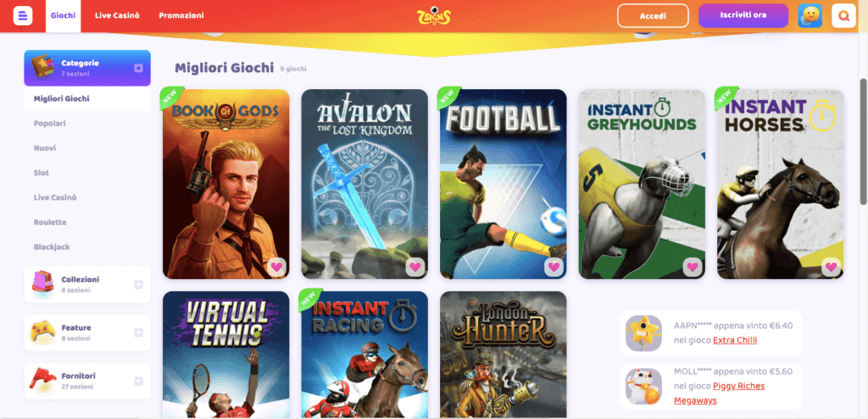
Task: Toggle favorite heart on Football game
Action: [554, 267]
